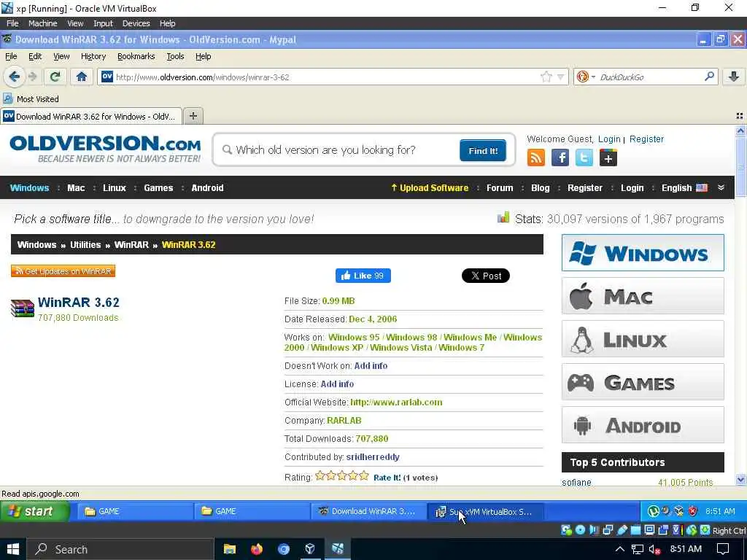
Task: Open the address bar history dropdown arrow
Action: pyautogui.click(x=560, y=77)
